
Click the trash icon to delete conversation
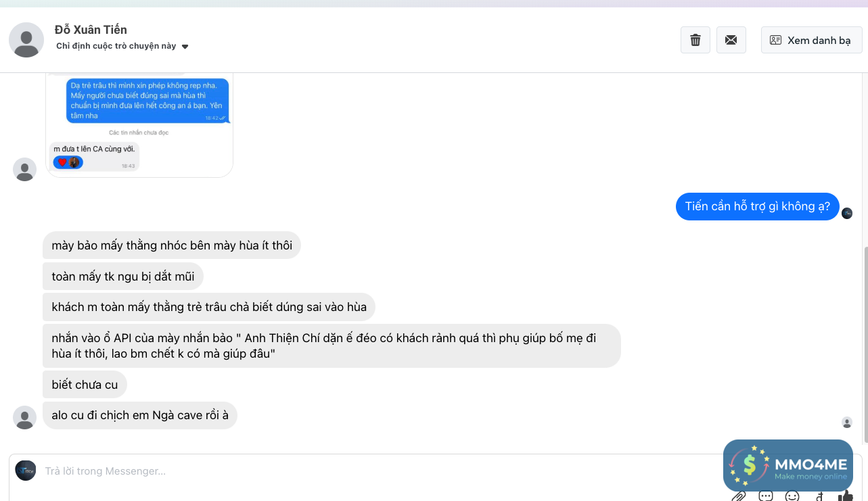[x=695, y=41]
